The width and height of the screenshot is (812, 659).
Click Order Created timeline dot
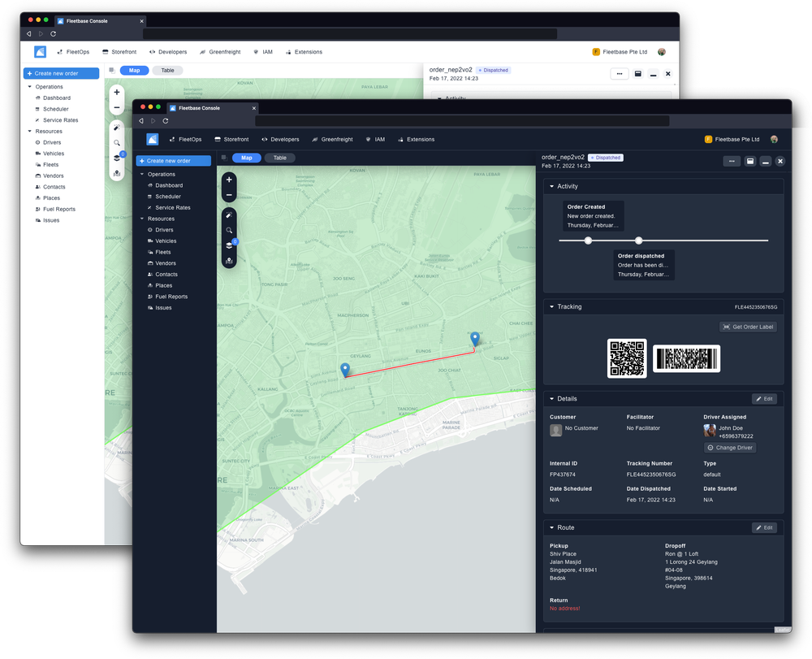click(x=588, y=241)
